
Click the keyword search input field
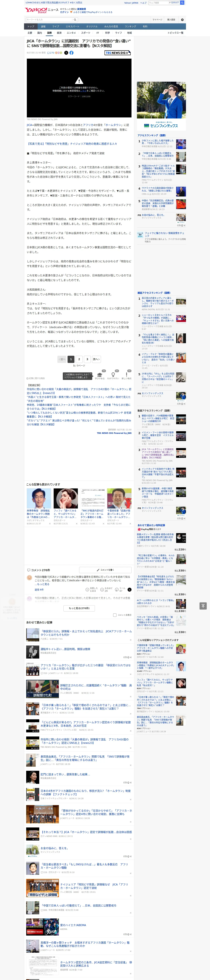coord(49,20)
